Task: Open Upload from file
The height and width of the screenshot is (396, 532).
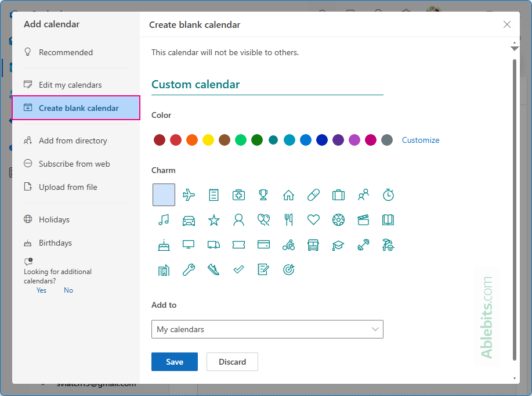Action: tap(75, 187)
